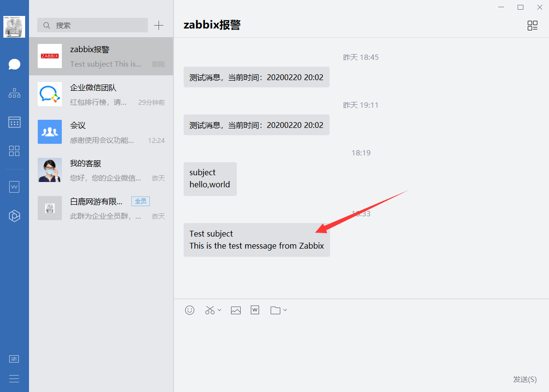Click the 昨天 19:11 测试消息 bubble

point(256,125)
